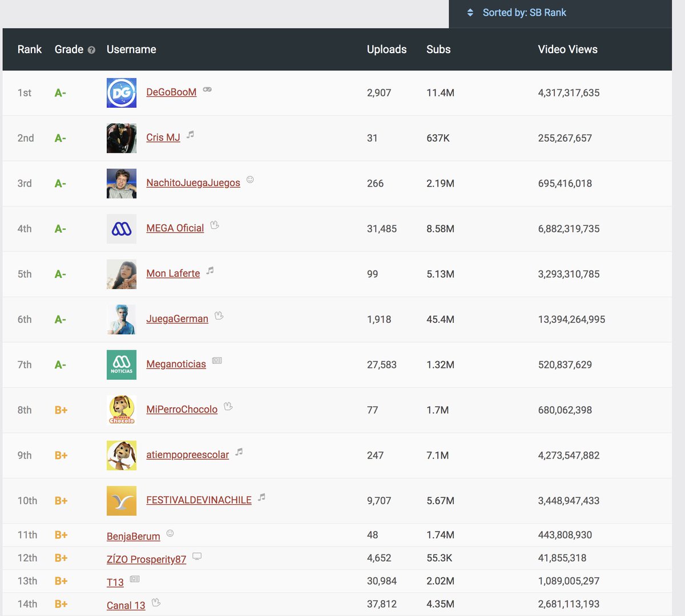This screenshot has height=616, width=685.
Task: Open the BenjaBerum channel link
Action: click(134, 536)
